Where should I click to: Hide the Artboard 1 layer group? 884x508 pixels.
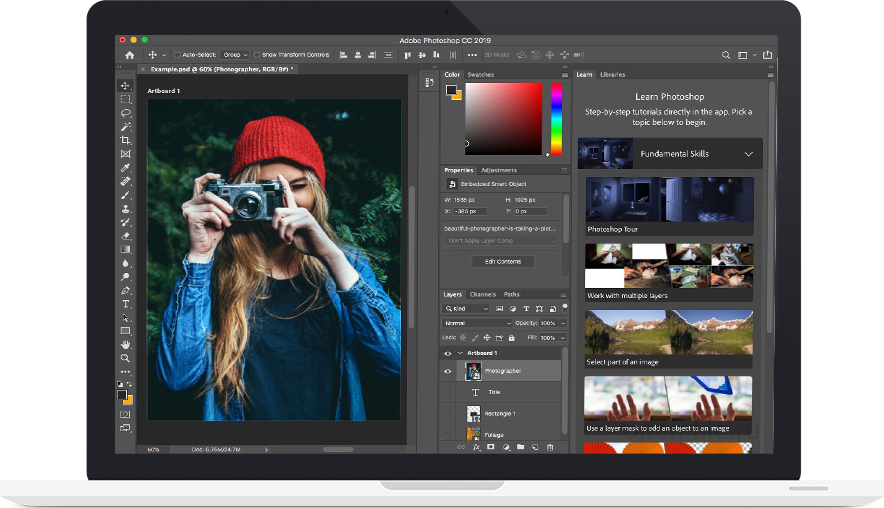tap(448, 354)
